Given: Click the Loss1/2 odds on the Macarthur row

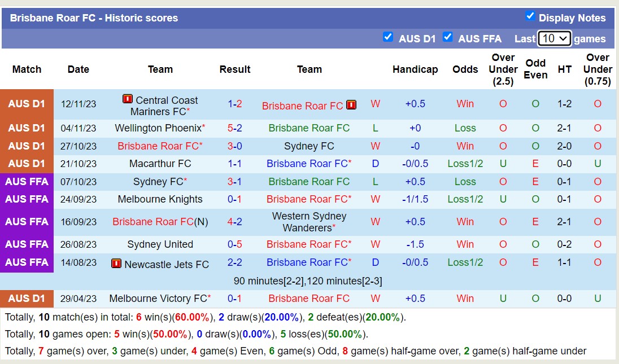Looking at the screenshot, I should [x=465, y=164].
